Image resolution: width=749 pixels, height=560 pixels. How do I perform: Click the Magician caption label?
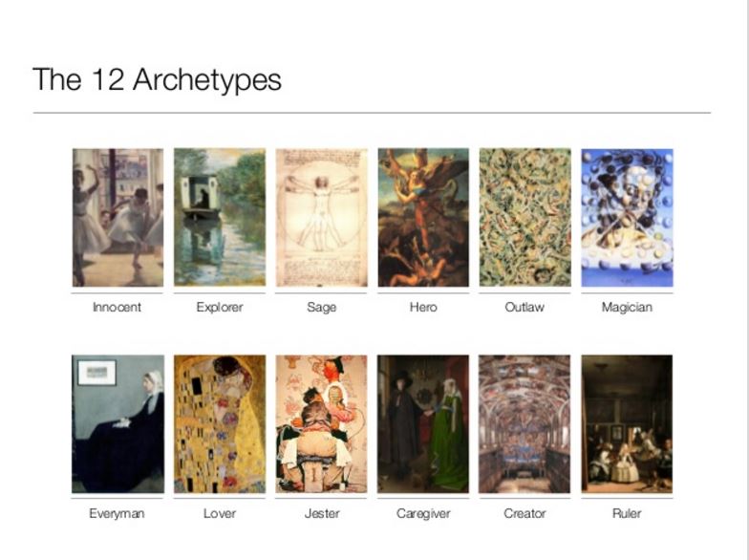coord(627,307)
